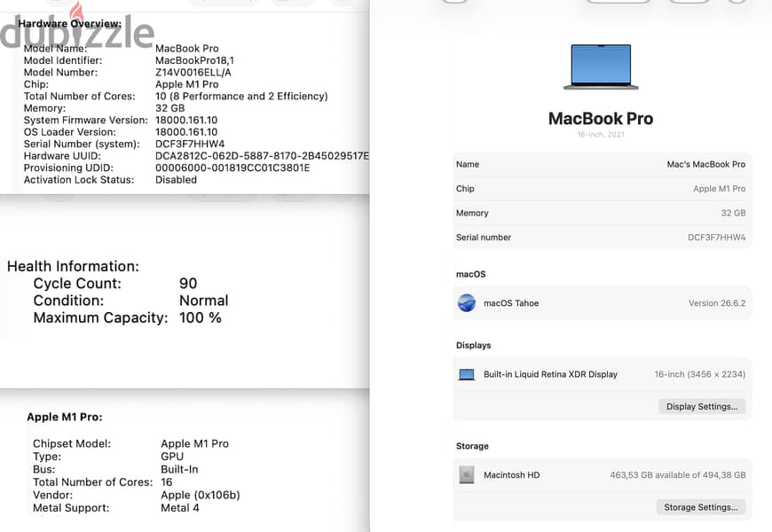Select the 'MacBook Pro' title heading

(601, 119)
